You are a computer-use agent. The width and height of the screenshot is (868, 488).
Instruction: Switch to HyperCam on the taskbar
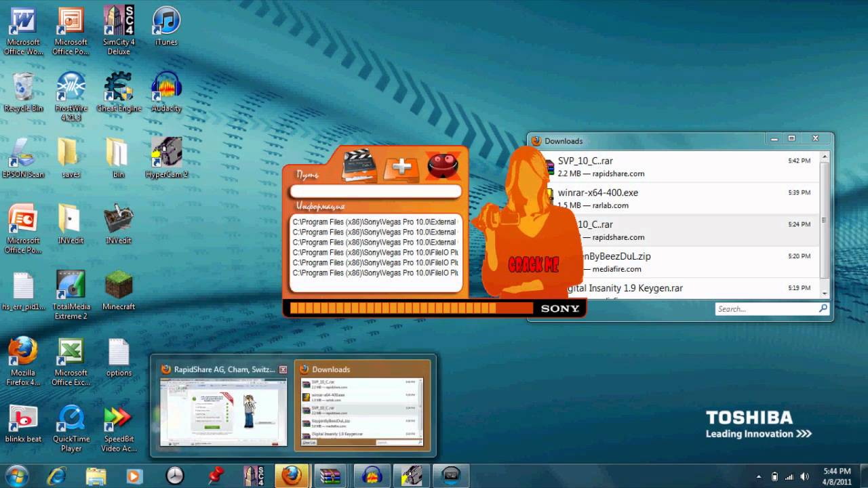(x=411, y=476)
